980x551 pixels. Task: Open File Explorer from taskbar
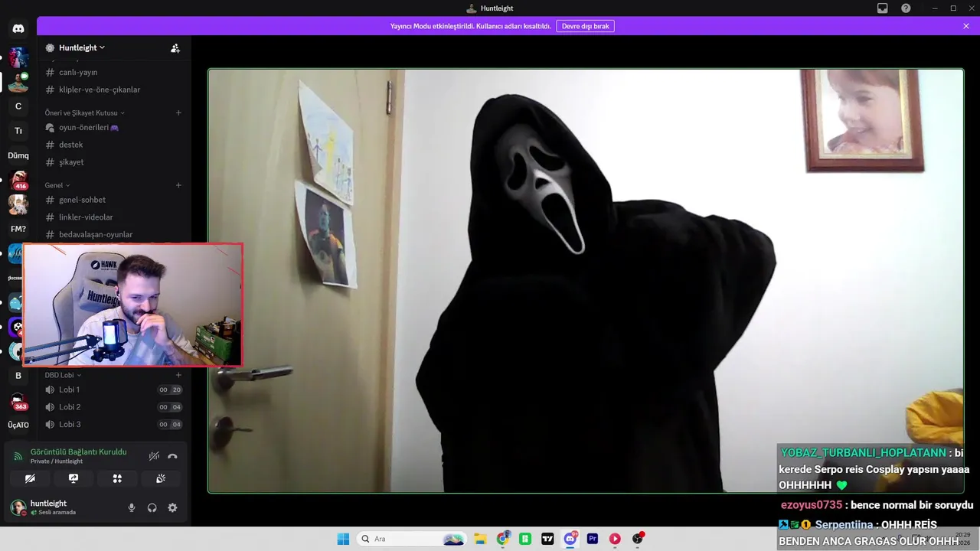click(480, 539)
